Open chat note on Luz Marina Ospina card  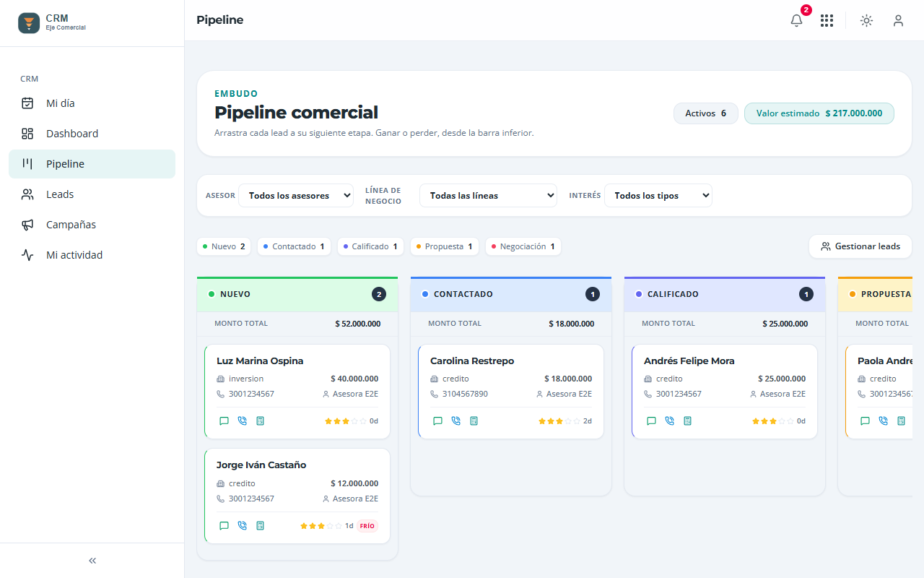[224, 420]
